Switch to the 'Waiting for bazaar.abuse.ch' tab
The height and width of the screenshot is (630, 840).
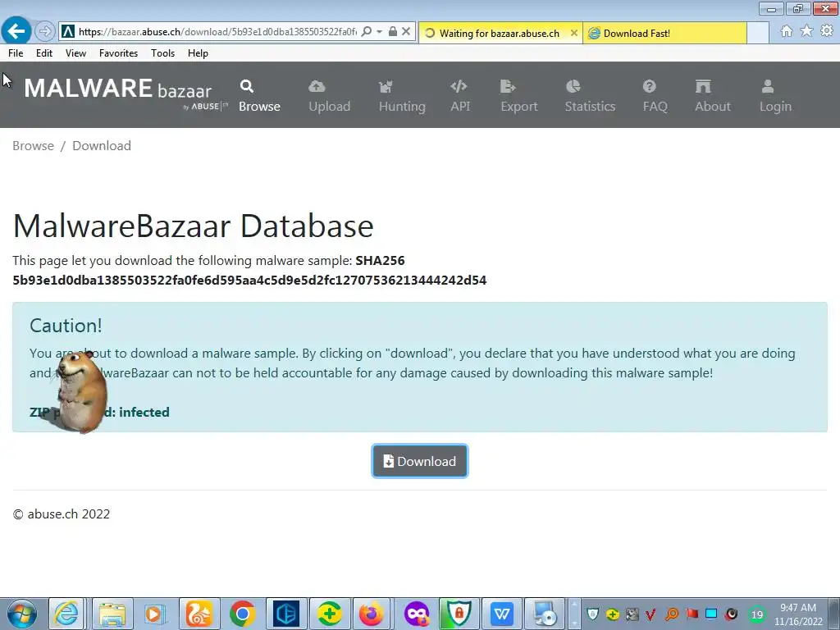pyautogui.click(x=499, y=33)
